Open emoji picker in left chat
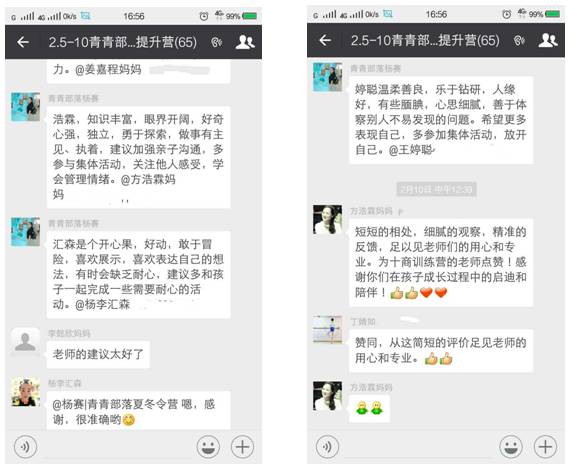Viewport: 573px width, 466px height. [208, 446]
